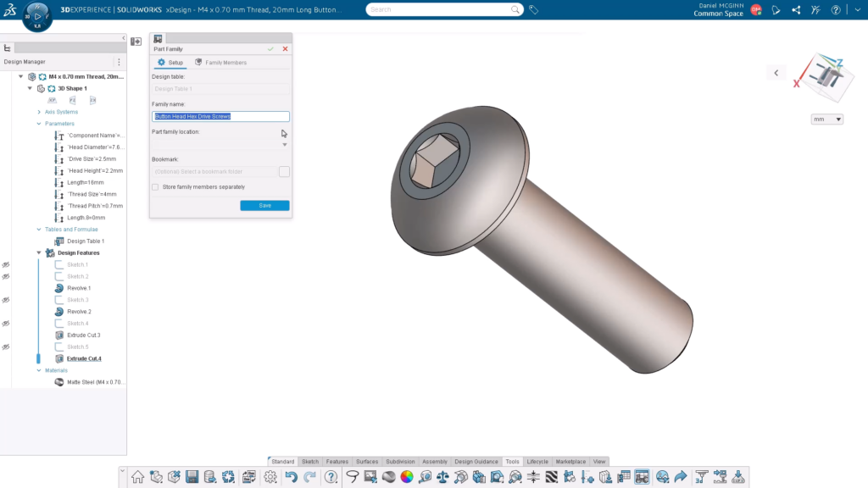Toggle the ZX plane icon under 3D Shape 1

[x=93, y=100]
